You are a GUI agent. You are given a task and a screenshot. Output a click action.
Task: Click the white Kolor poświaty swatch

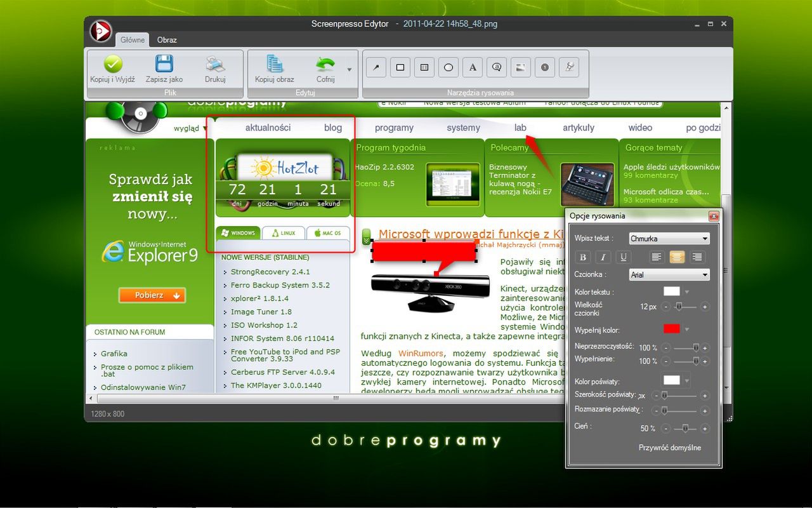click(672, 380)
